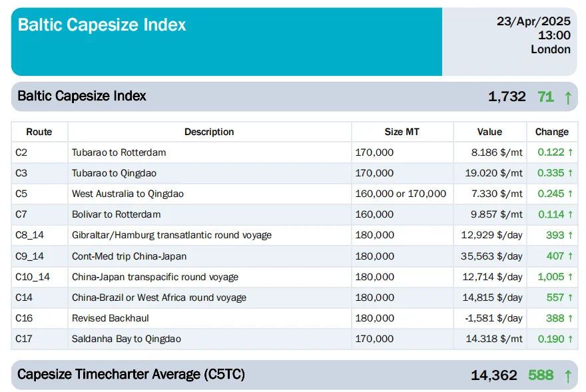Select route code C16
This screenshot has height=392, width=586.
[x=24, y=318]
